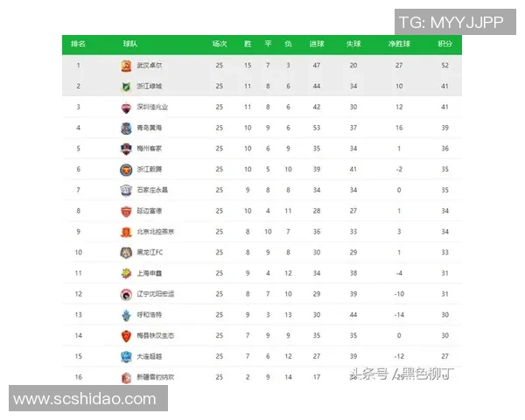Open the 梅县铁汉生态 team link
Screen dimensions: 525x420
[x=157, y=336]
